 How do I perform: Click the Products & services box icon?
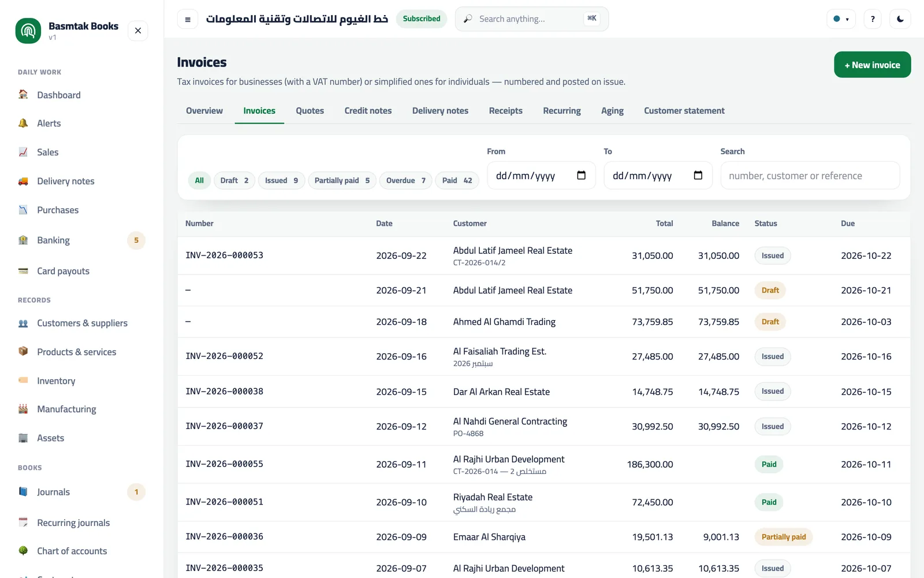[x=23, y=351]
